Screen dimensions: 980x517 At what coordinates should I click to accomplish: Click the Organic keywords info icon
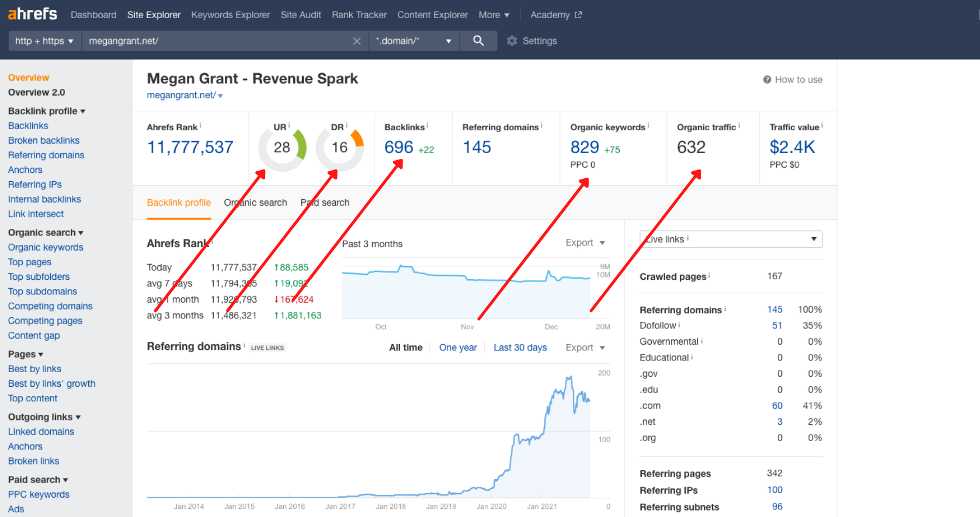coord(648,125)
